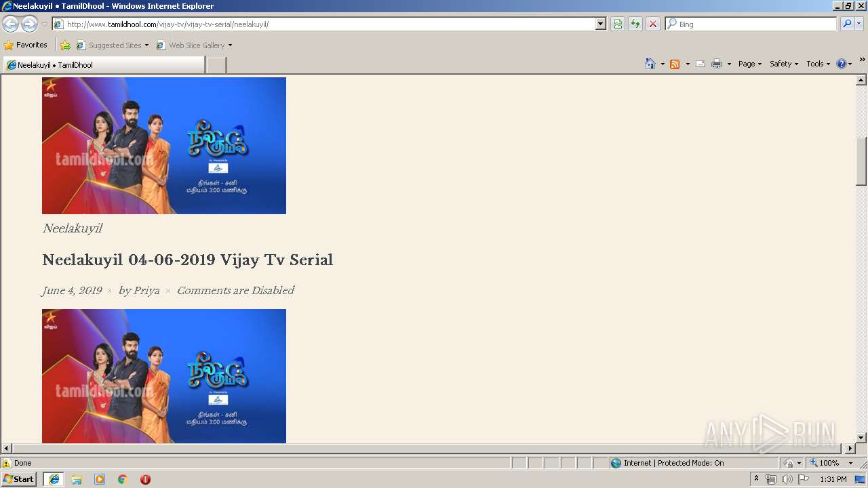Image resolution: width=868 pixels, height=488 pixels.
Task: Expand the Web Slice Gallery dropdown arrow
Action: pos(230,45)
